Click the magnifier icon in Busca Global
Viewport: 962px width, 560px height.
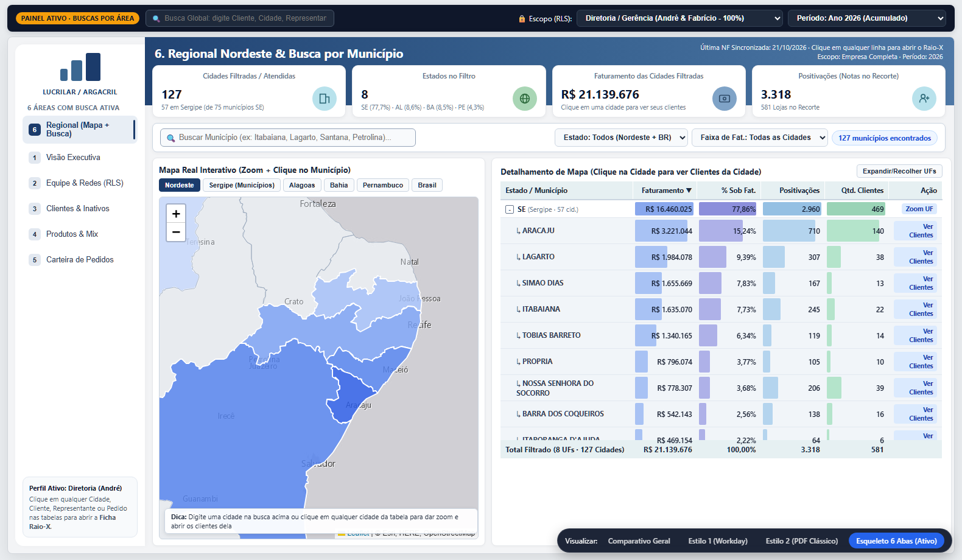(156, 18)
